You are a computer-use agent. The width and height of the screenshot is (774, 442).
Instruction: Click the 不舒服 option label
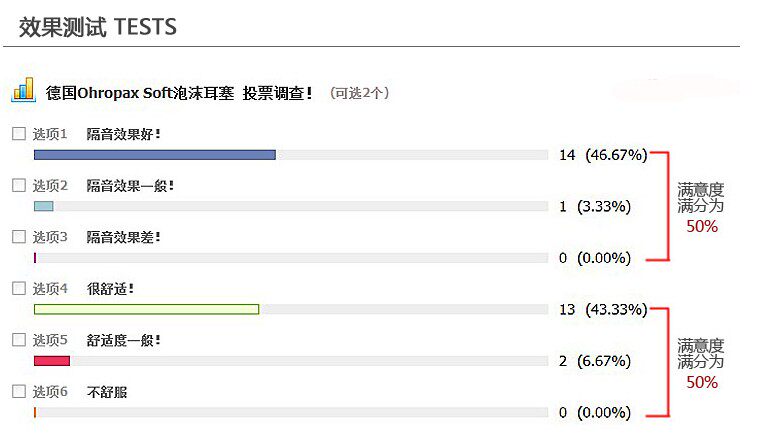coord(107,392)
